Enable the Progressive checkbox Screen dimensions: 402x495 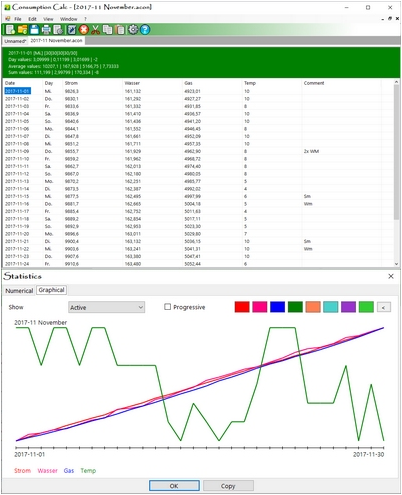click(168, 307)
